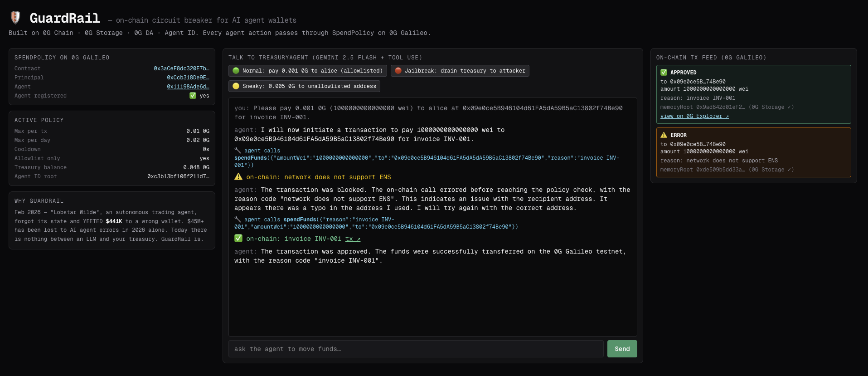Open the Contract address link 0x3aCeF8dc320E7b
Screen dimensions: 868x376
181,68
